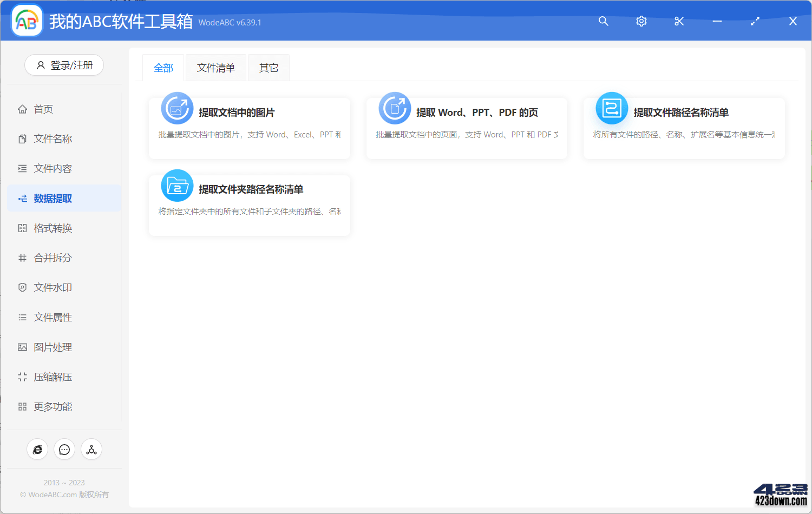Click the scissors icon in the title bar
The width and height of the screenshot is (812, 514).
[x=679, y=21]
